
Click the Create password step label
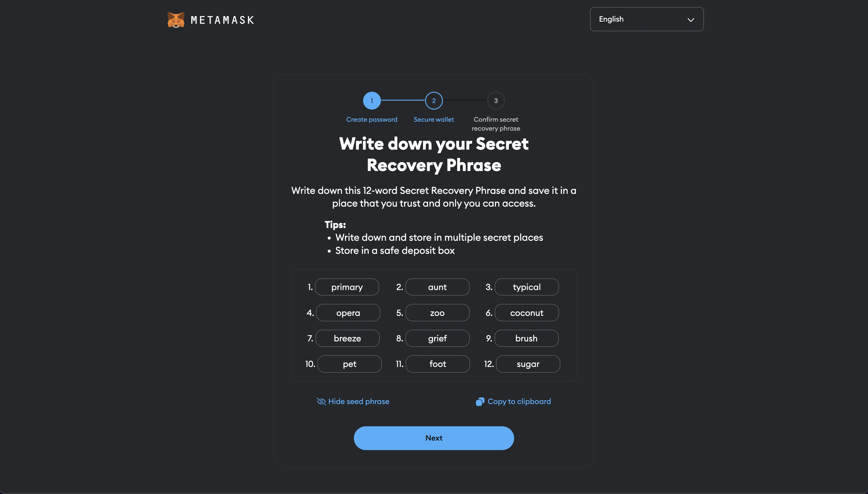pos(371,119)
